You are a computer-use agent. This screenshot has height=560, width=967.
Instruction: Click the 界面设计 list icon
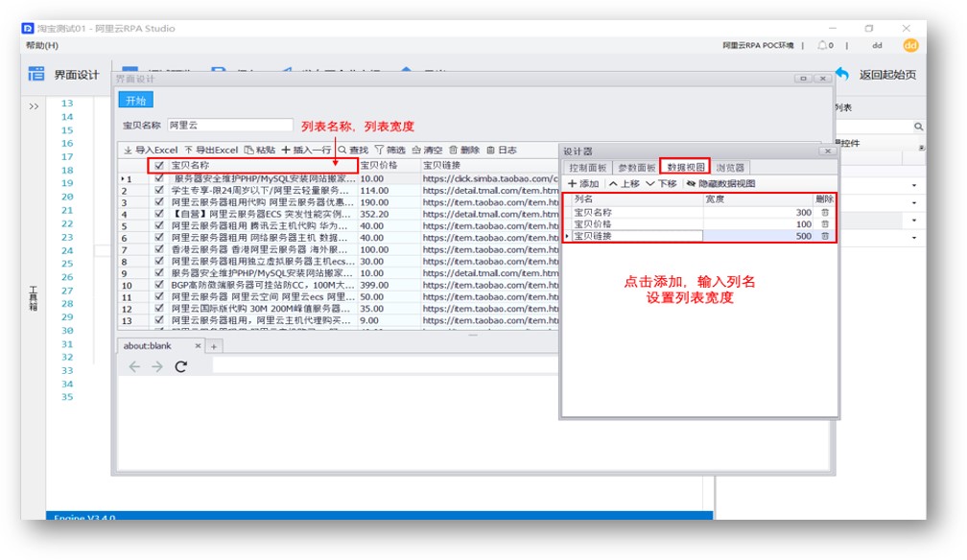point(36,75)
